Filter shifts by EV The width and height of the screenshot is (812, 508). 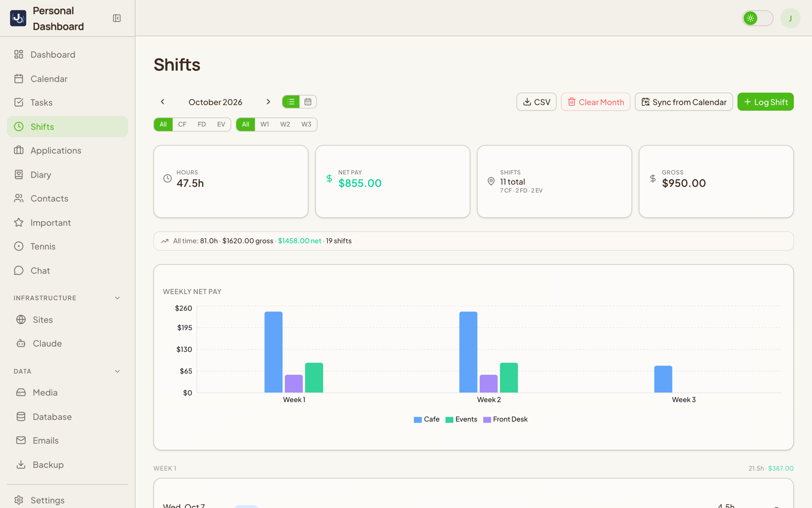pos(221,124)
